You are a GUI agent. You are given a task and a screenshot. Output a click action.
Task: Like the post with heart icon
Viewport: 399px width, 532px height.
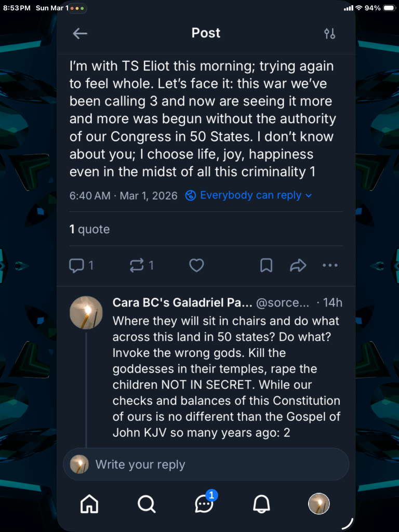196,265
